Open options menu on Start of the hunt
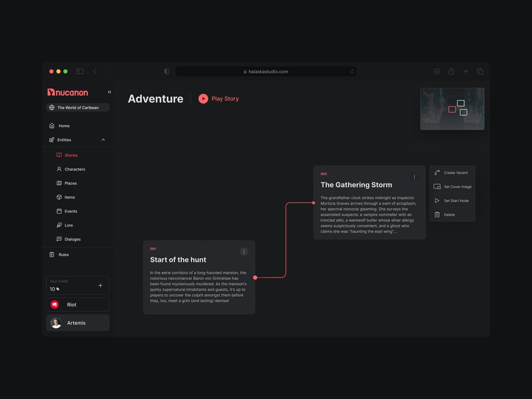This screenshot has height=399, width=532. [244, 252]
